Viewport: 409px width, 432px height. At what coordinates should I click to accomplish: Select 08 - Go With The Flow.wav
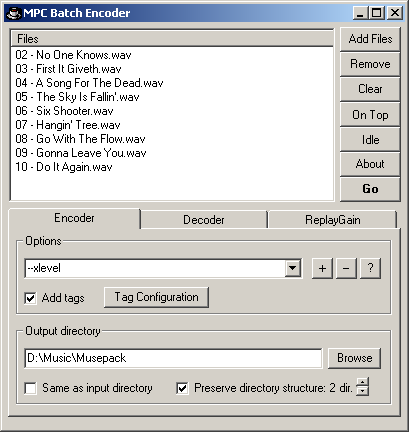[x=80, y=139]
